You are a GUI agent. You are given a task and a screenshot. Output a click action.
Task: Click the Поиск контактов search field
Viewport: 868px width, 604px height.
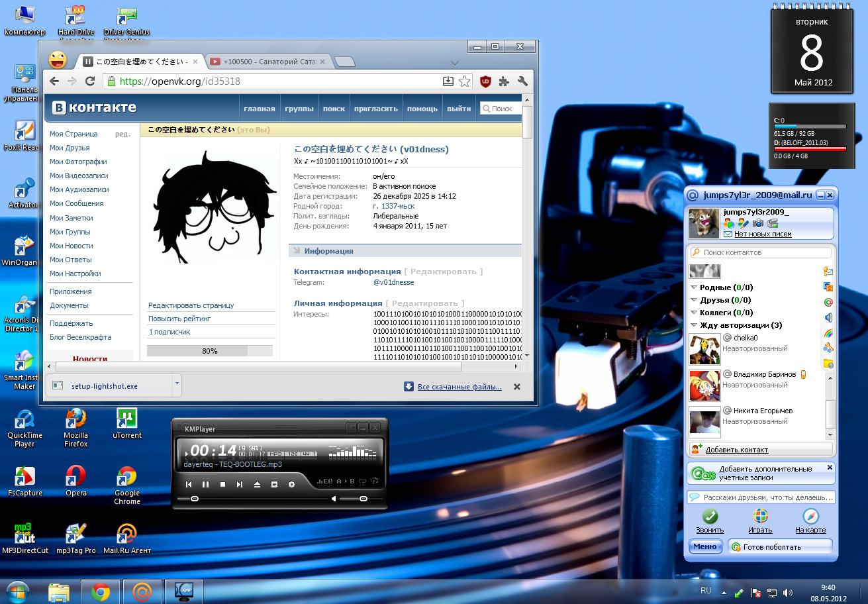tap(761, 252)
